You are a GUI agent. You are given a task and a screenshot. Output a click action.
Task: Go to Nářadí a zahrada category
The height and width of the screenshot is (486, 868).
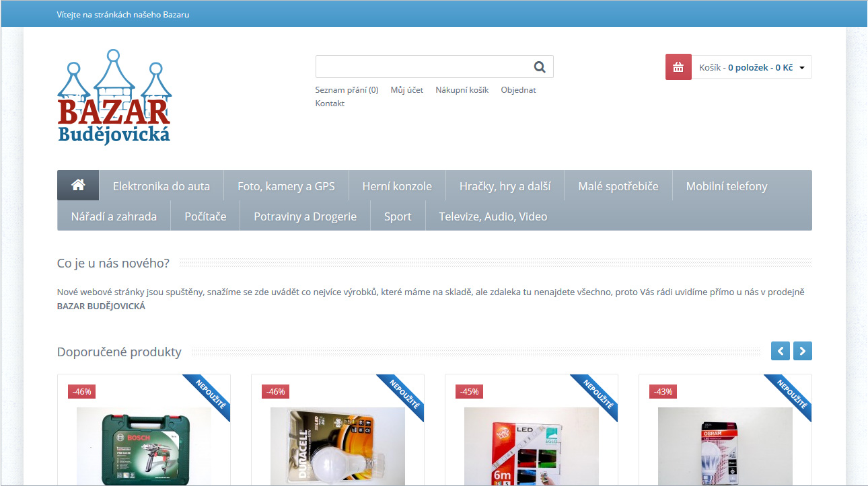114,216
